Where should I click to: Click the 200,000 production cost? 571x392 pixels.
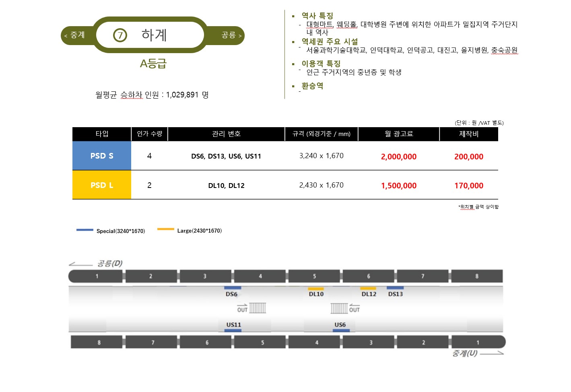[x=469, y=157]
